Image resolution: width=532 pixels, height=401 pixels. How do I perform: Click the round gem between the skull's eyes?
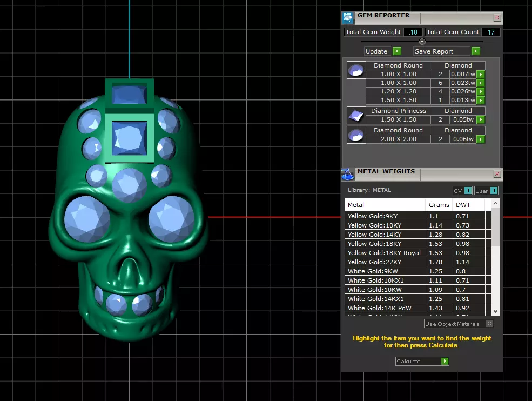coord(129,185)
